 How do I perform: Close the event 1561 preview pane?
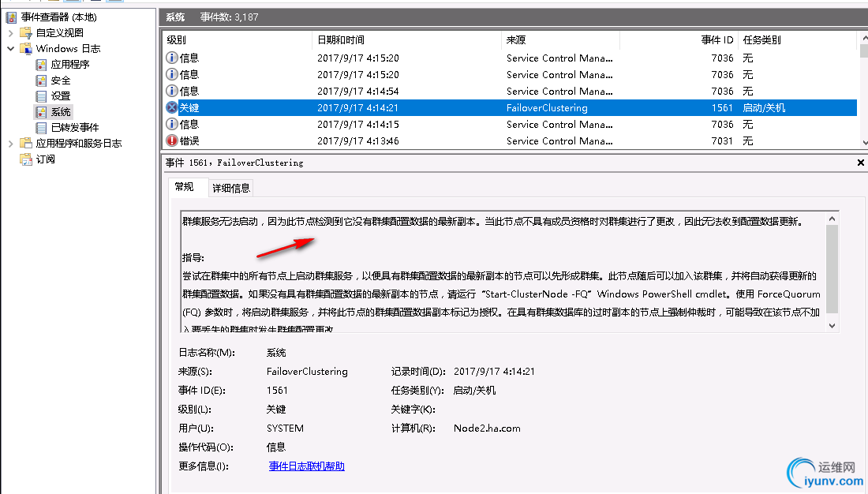860,163
